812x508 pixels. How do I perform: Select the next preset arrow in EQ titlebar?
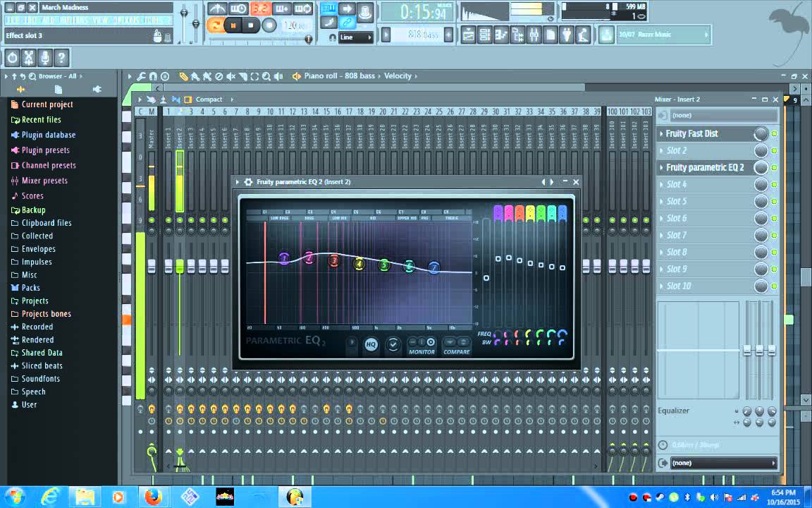point(552,182)
